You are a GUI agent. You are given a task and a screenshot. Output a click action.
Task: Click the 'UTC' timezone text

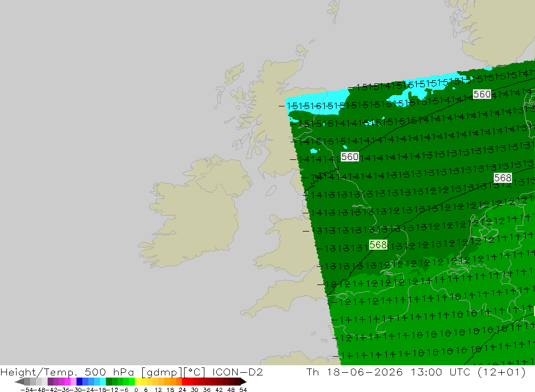460,372
